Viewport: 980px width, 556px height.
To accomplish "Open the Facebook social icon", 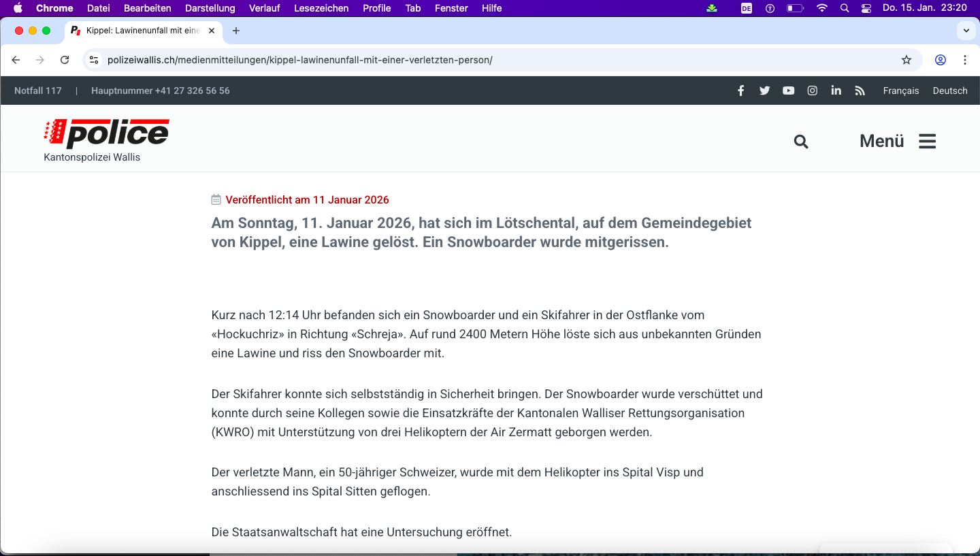I will 740,91.
